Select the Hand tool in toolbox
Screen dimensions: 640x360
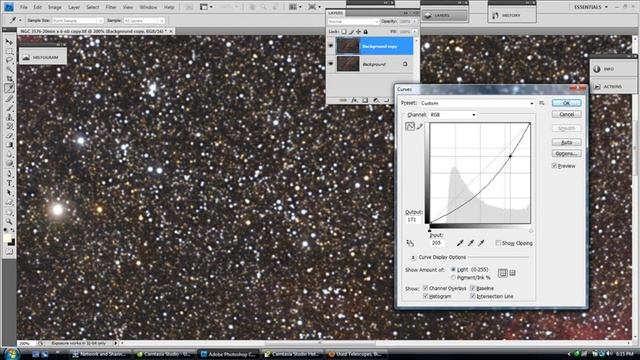click(9, 212)
